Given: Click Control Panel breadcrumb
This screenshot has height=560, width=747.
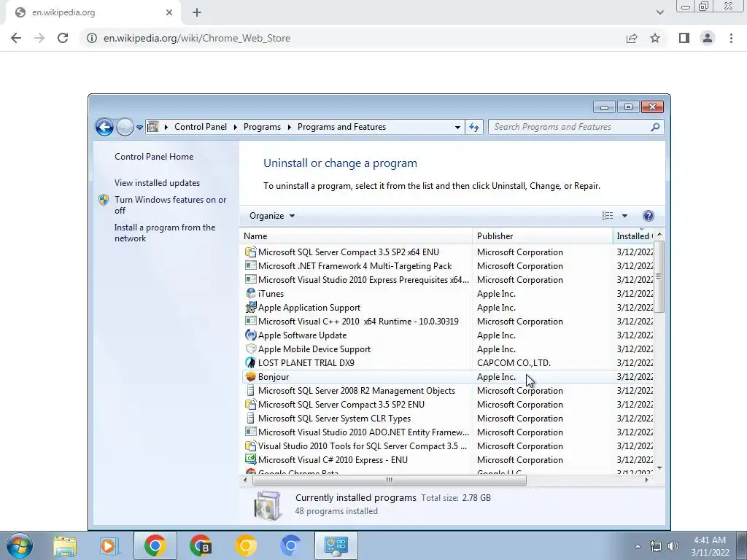Looking at the screenshot, I should 201,127.
